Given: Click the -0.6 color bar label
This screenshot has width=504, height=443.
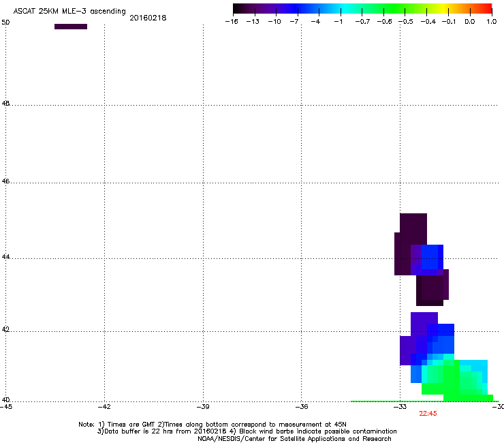Looking at the screenshot, I should coord(384,22).
